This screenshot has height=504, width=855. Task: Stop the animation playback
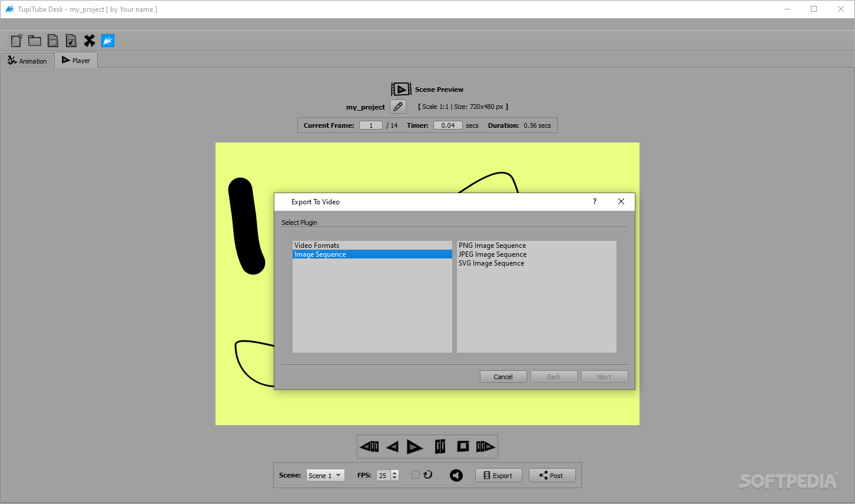click(463, 446)
